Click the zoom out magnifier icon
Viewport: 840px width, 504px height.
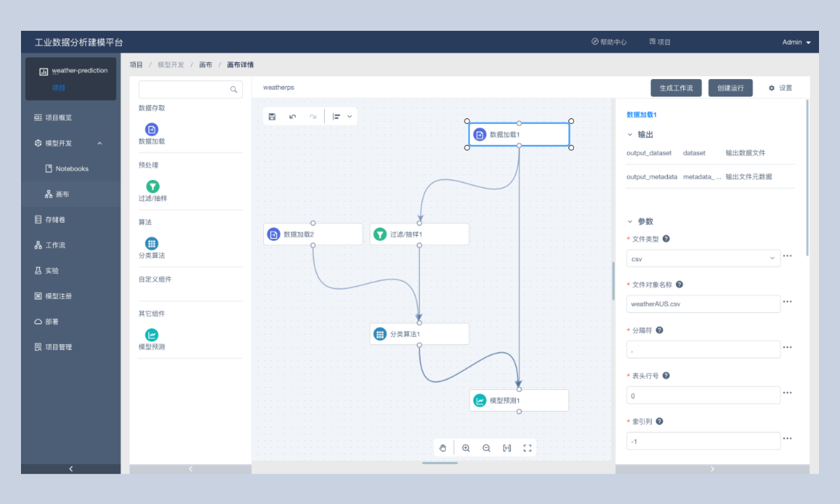pyautogui.click(x=486, y=448)
